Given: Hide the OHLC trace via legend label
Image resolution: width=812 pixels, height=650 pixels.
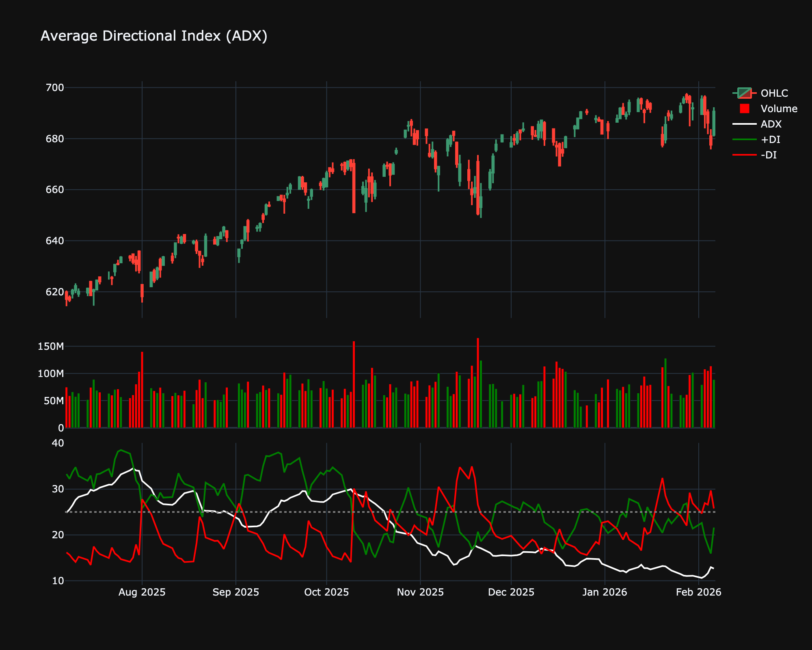Looking at the screenshot, I should click(774, 93).
